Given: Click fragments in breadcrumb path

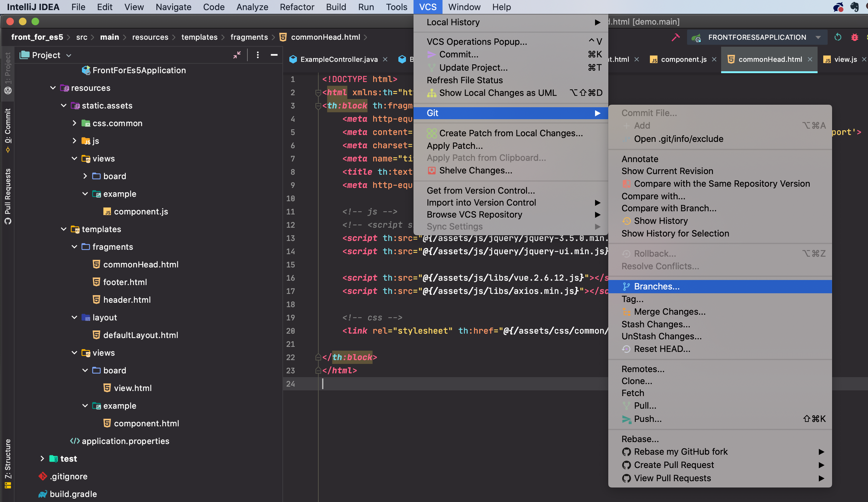Looking at the screenshot, I should pyautogui.click(x=249, y=37).
